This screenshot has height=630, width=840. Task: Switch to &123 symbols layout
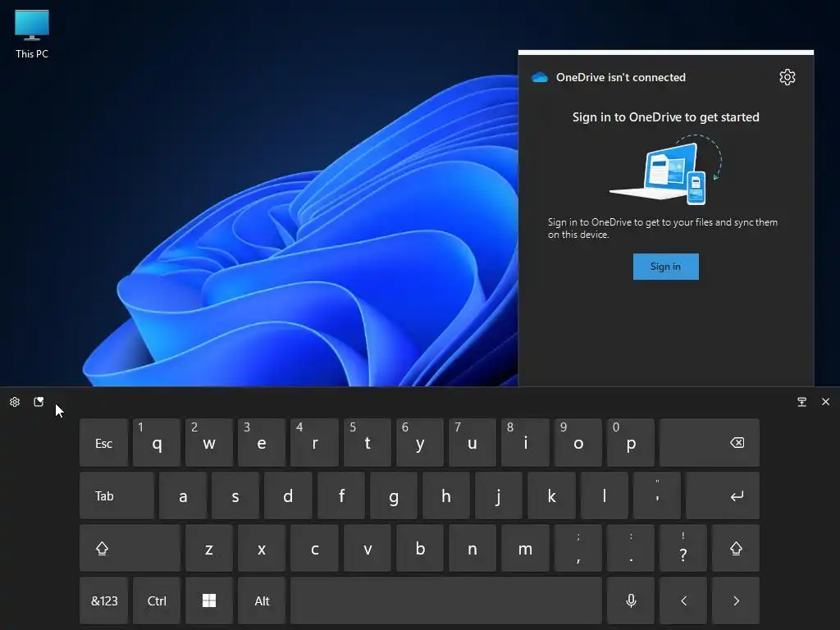pyautogui.click(x=104, y=600)
